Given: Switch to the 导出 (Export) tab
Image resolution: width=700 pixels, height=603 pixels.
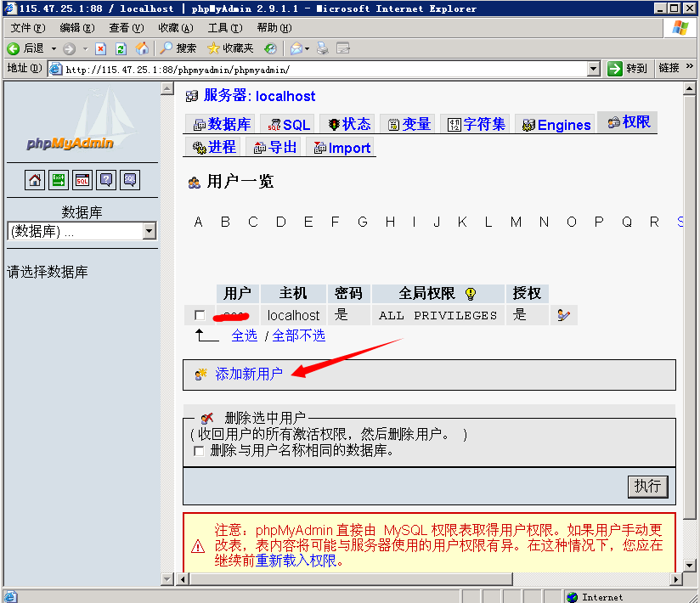Looking at the screenshot, I should point(274,147).
